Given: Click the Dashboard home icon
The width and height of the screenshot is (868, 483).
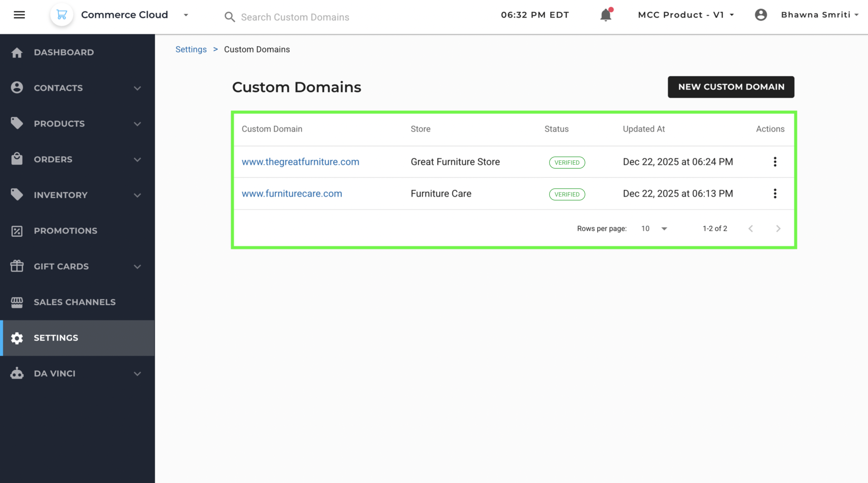Looking at the screenshot, I should click(x=17, y=52).
